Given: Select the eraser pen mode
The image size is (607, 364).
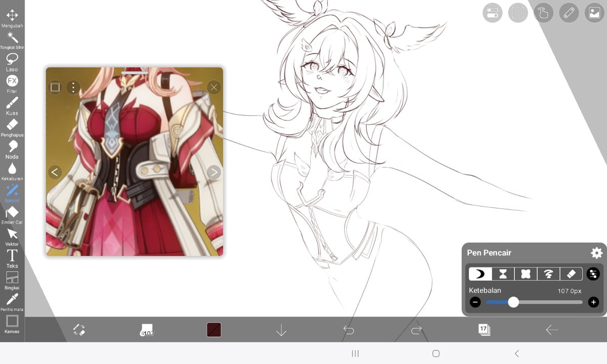Looking at the screenshot, I should (x=571, y=274).
